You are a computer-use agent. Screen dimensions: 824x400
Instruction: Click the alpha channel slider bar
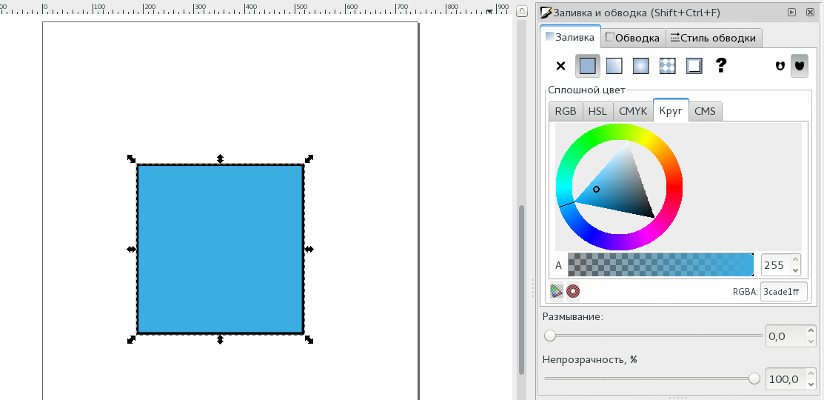pos(661,264)
